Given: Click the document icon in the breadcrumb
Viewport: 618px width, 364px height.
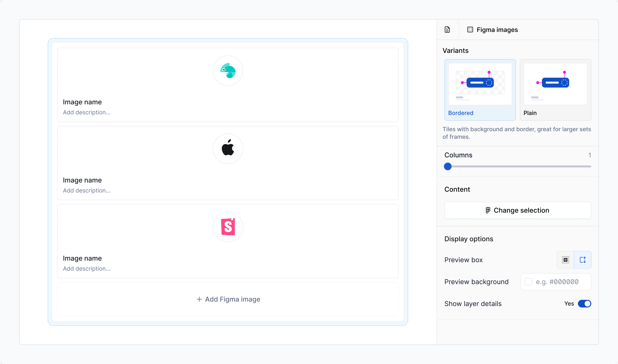Looking at the screenshot, I should [x=447, y=30].
